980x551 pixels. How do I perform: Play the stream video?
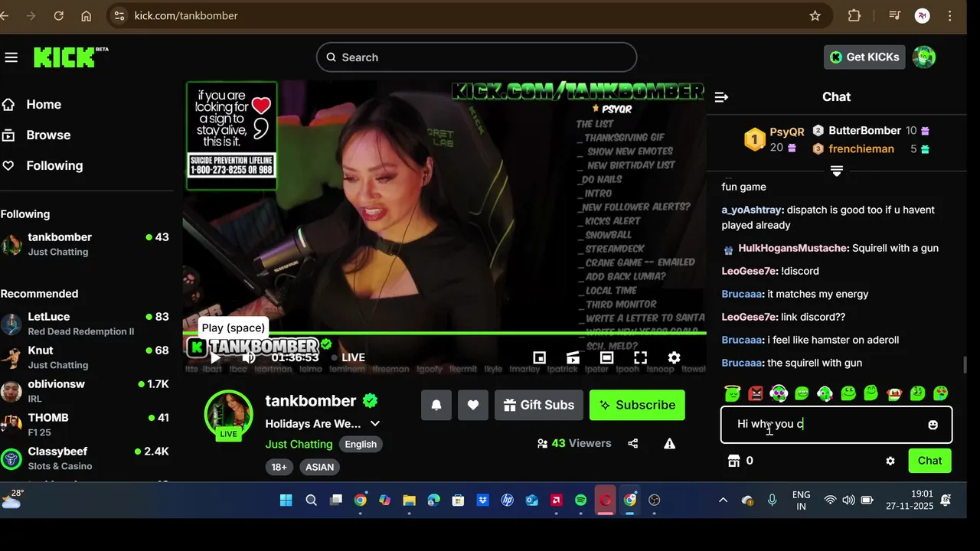(215, 357)
